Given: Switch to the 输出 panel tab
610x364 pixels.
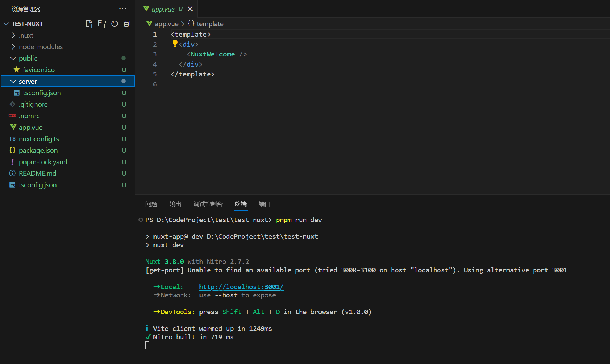Looking at the screenshot, I should (x=175, y=204).
